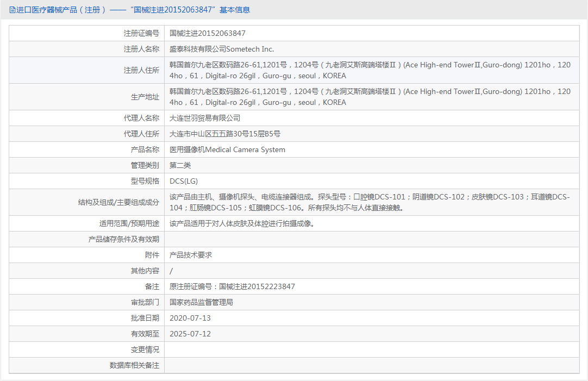
Task: Click the 备注 label
Action: click(152, 286)
